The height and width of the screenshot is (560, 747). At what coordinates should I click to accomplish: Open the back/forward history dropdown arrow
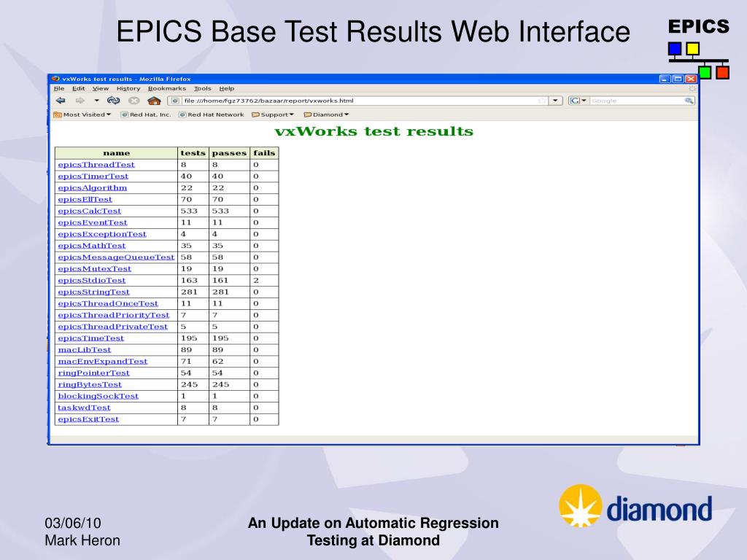[x=97, y=101]
